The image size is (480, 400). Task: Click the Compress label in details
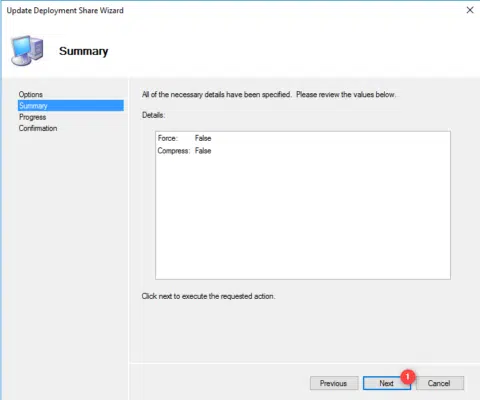[x=174, y=151]
